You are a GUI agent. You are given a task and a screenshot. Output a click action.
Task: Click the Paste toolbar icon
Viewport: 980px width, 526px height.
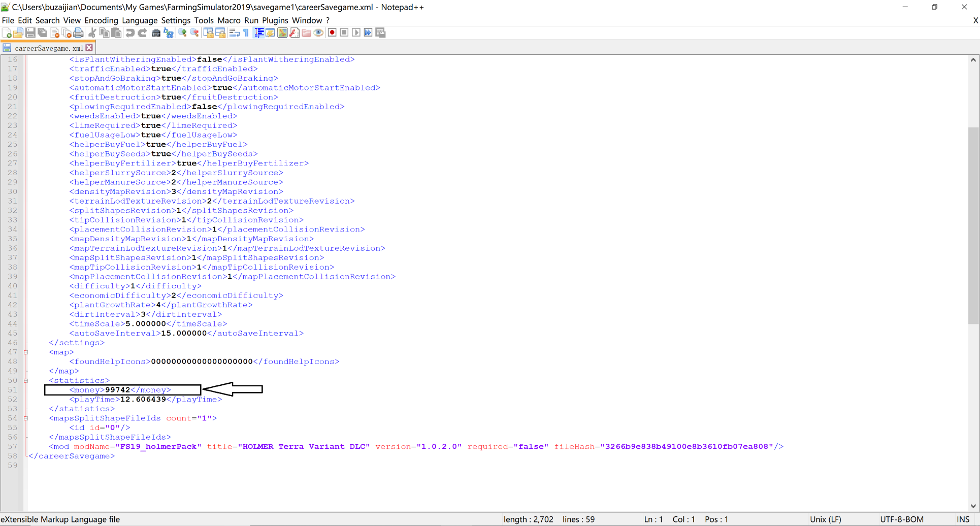click(x=117, y=33)
